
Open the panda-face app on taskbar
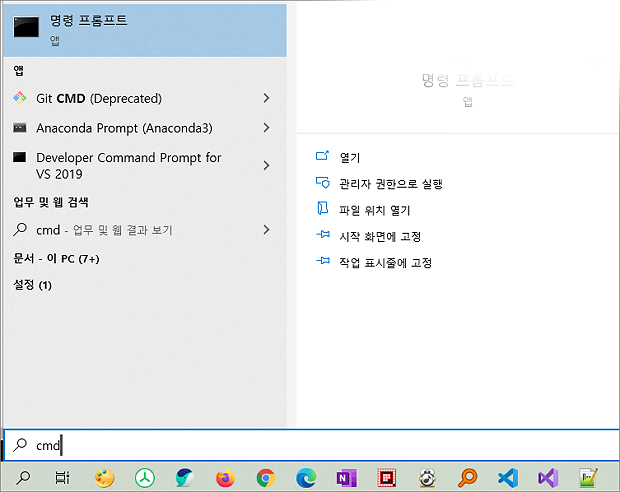click(x=427, y=478)
